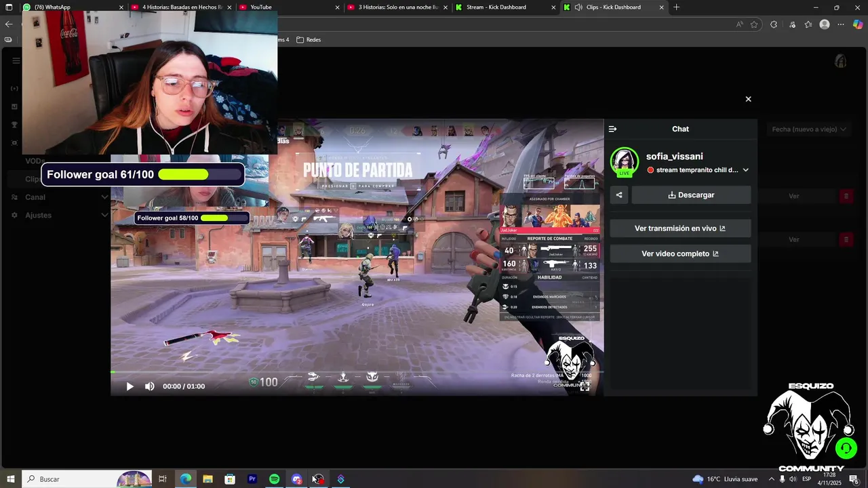Add this page to favorites star
The width and height of the screenshot is (868, 488).
(754, 24)
